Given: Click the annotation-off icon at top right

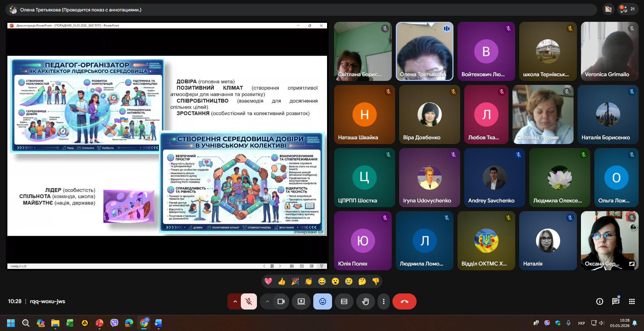Looking at the screenshot, I should pyautogui.click(x=608, y=9).
